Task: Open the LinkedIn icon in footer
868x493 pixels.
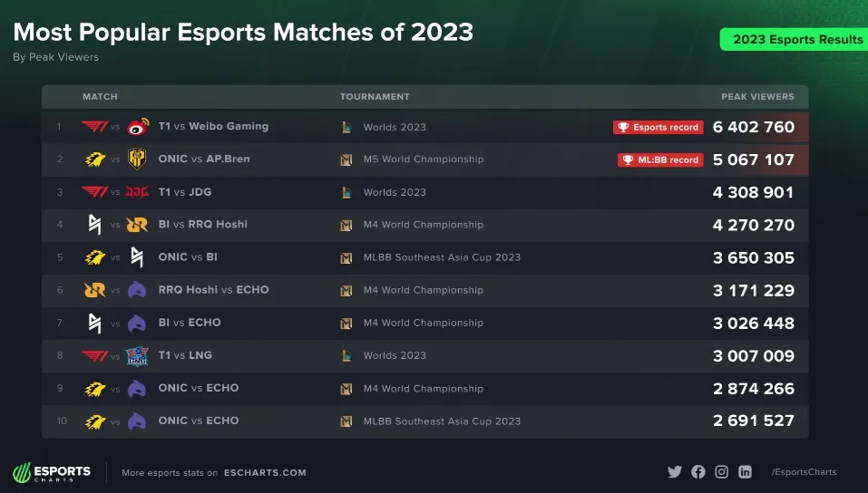Action: (746, 472)
